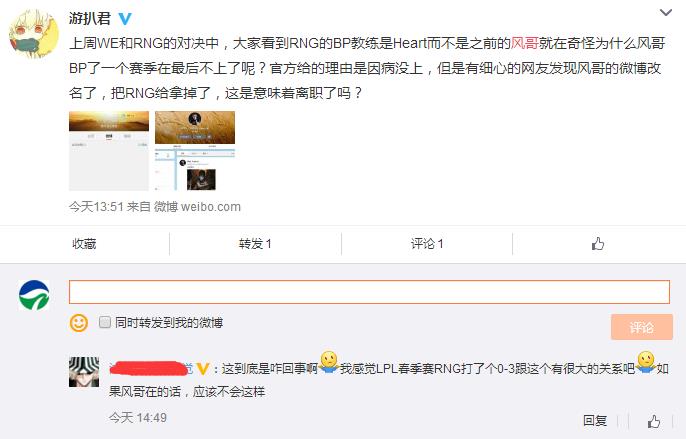
Task: Click the blue verified V badge
Action: (x=125, y=18)
